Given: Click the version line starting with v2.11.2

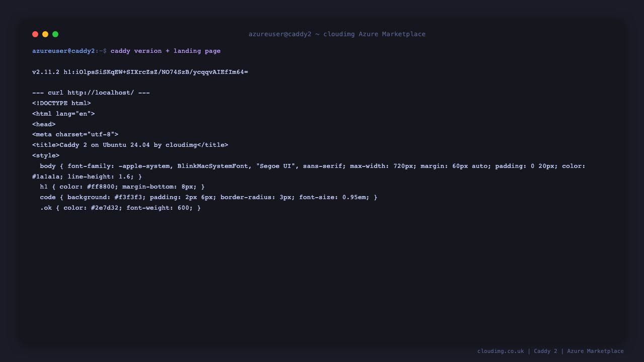Looking at the screenshot, I should (140, 72).
